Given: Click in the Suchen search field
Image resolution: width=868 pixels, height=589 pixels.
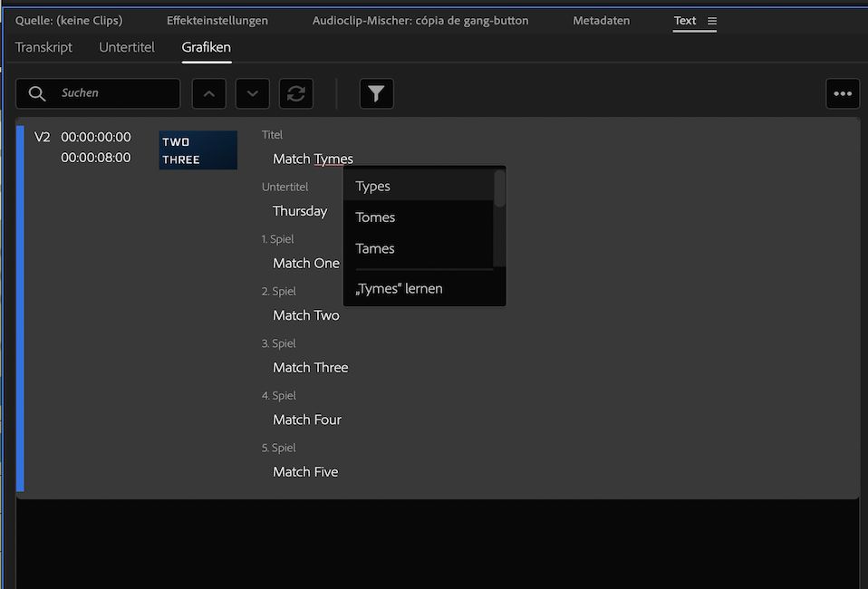Looking at the screenshot, I should coord(98,93).
